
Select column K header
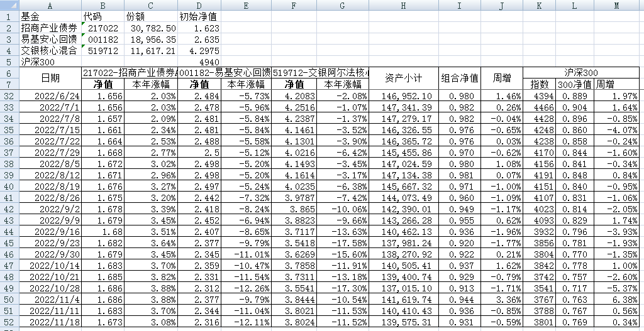tap(539, 5)
